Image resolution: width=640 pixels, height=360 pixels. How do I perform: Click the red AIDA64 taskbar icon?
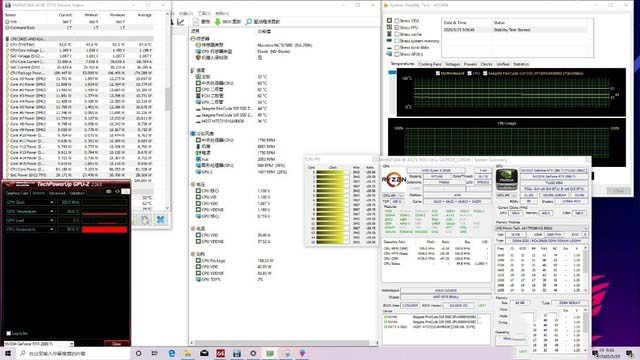click(x=220, y=353)
